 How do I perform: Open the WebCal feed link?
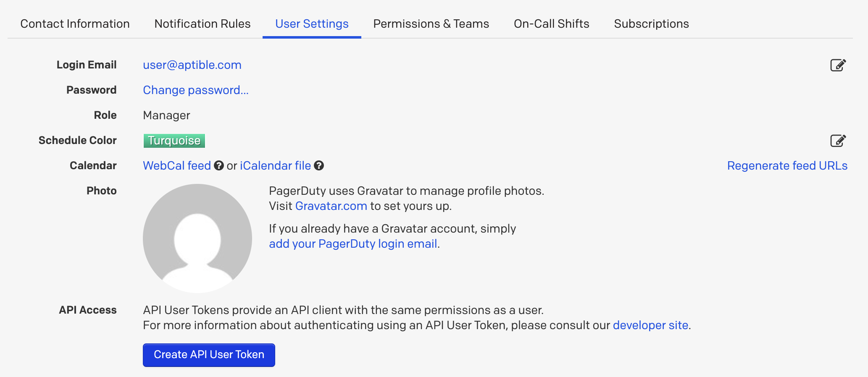tap(177, 166)
